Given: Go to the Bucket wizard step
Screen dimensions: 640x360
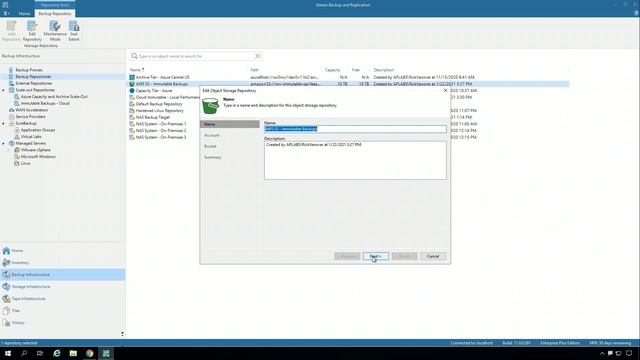Looking at the screenshot, I should (x=210, y=146).
